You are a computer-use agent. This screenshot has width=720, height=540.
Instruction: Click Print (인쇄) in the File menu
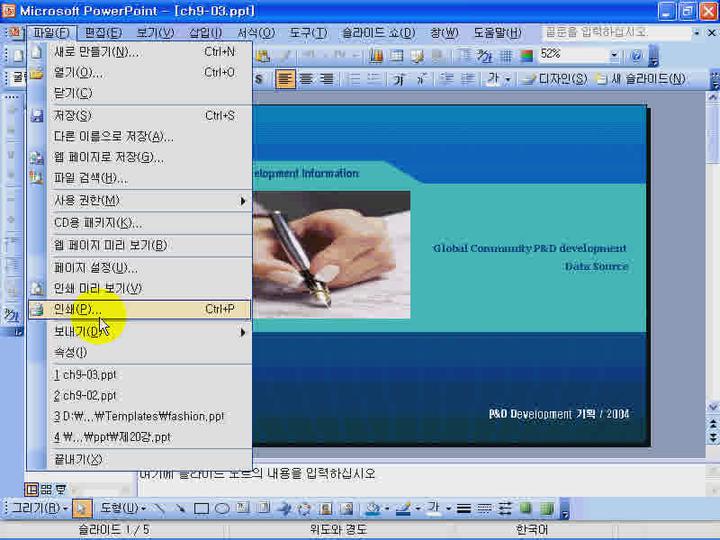click(139, 309)
